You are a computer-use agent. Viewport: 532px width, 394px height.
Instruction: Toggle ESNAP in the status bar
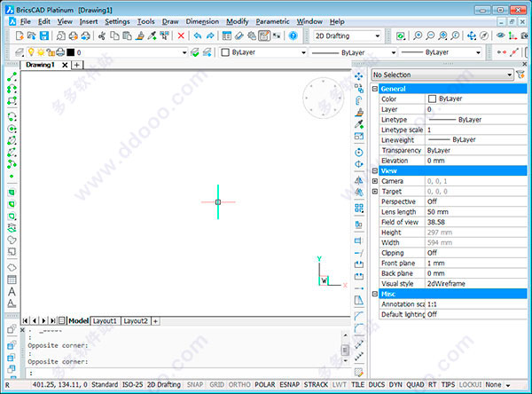[289, 384]
